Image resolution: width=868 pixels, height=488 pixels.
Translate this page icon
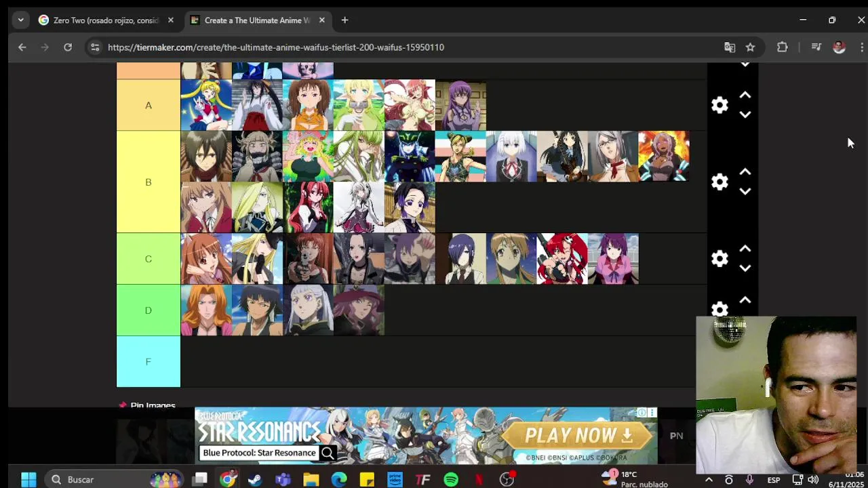(x=730, y=47)
